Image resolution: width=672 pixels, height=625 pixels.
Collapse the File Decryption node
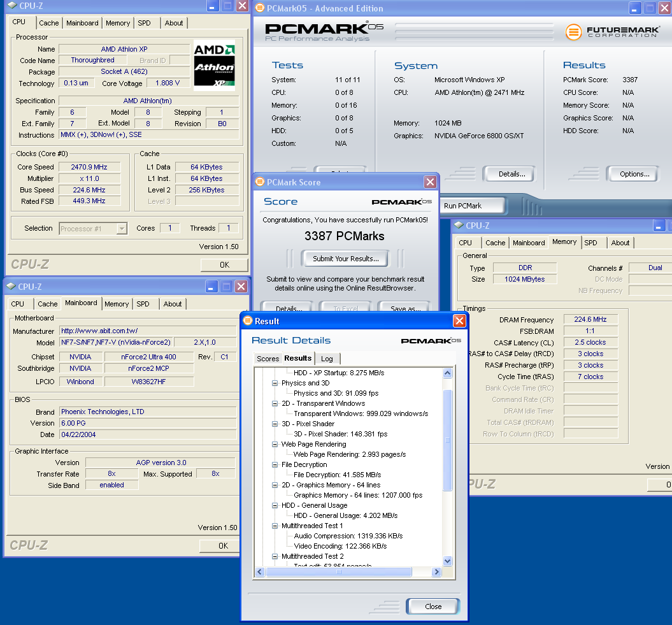pos(275,464)
